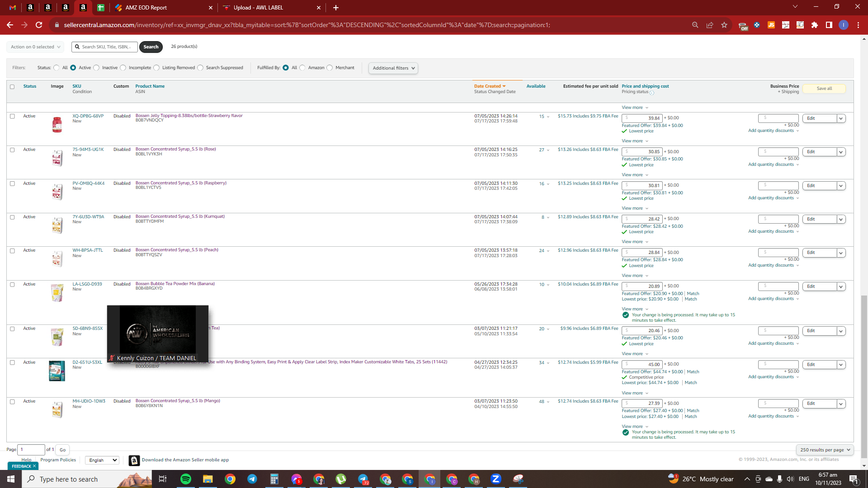Image resolution: width=868 pixels, height=488 pixels.
Task: Open Zoom from the taskbar
Action: 496,479
